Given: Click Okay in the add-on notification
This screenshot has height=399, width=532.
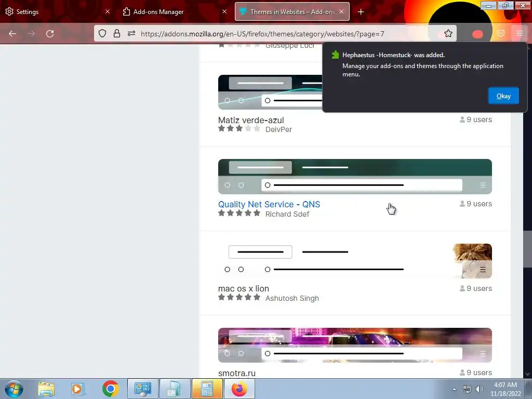Looking at the screenshot, I should point(503,96).
